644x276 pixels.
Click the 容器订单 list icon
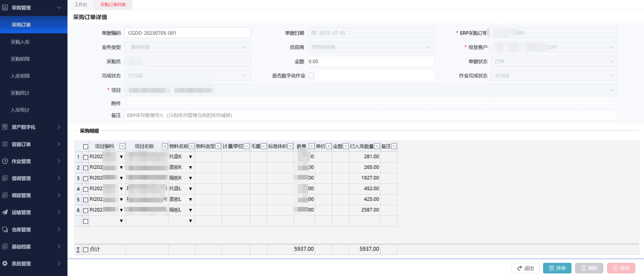5,144
